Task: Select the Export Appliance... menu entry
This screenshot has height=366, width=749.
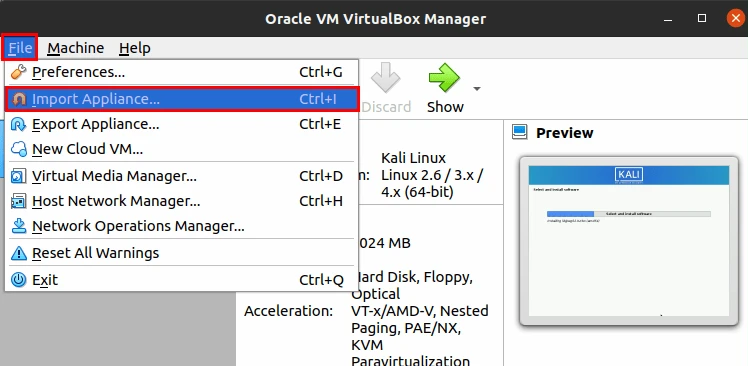Action: click(182, 124)
